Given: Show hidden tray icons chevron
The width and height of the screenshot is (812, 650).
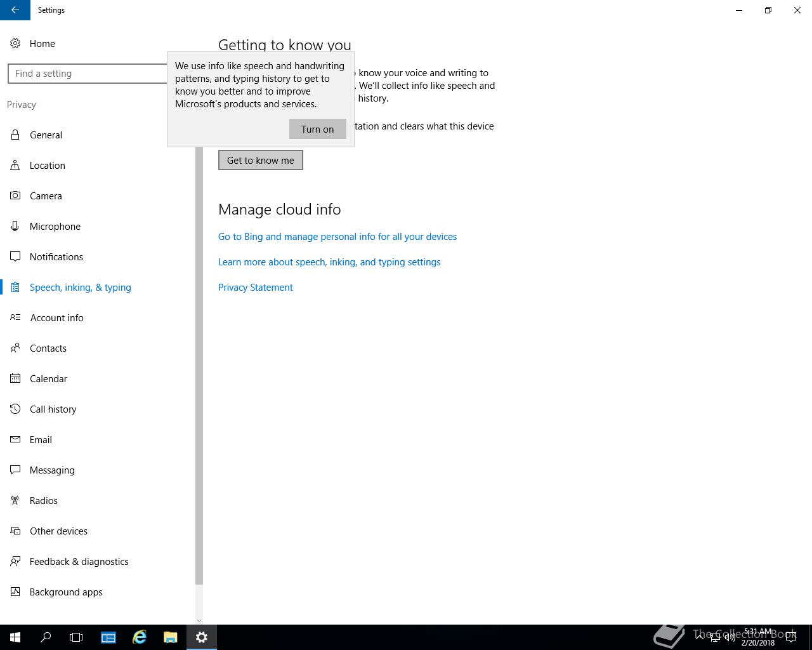Looking at the screenshot, I should click(700, 637).
